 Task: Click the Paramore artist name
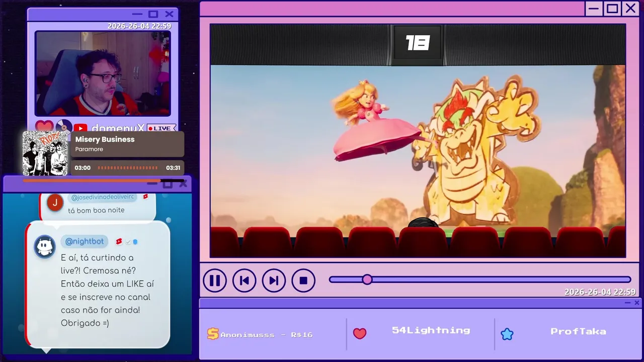[89, 149]
